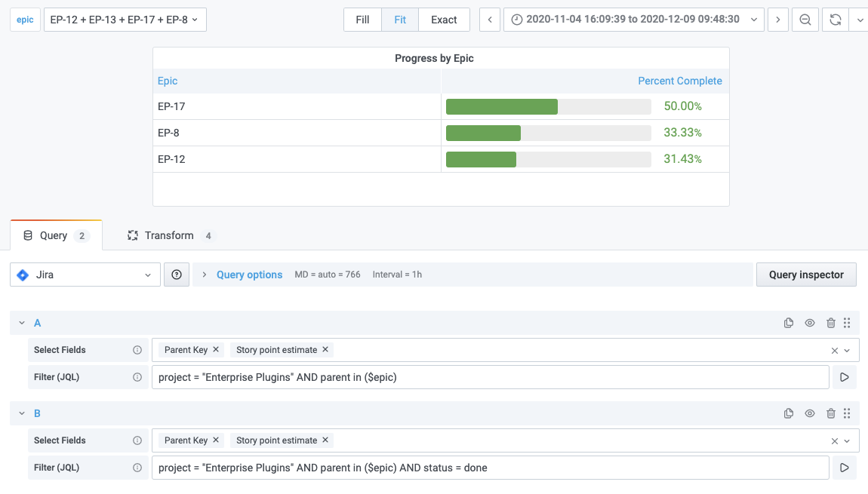Image resolution: width=868 pixels, height=494 pixels.
Task: Expand the Query options section
Action: pyautogui.click(x=249, y=274)
